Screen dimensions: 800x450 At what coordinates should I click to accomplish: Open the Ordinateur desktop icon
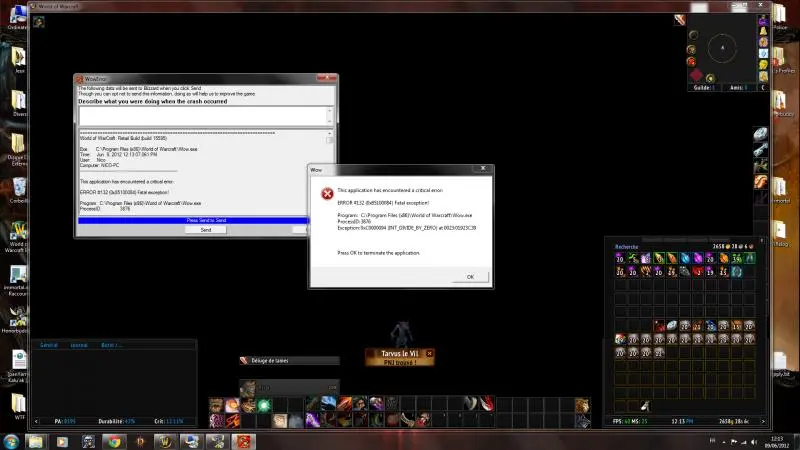pos(18,17)
